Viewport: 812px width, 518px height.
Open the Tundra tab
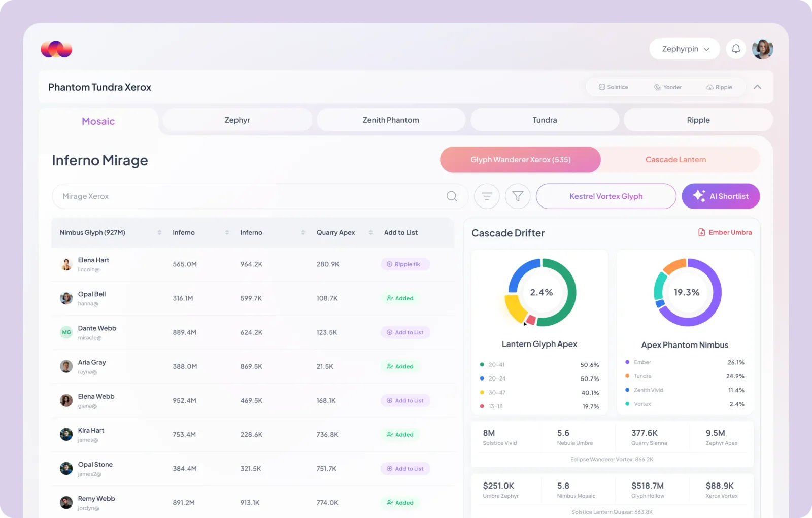tap(545, 120)
